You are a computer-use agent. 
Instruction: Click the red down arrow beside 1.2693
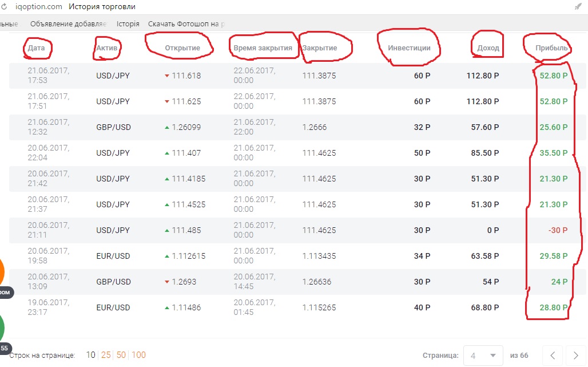[x=167, y=282]
